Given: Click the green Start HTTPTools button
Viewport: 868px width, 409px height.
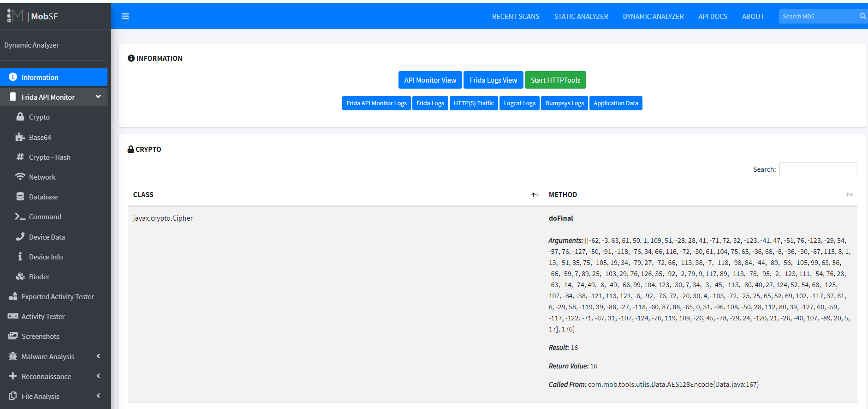Looking at the screenshot, I should coord(555,80).
